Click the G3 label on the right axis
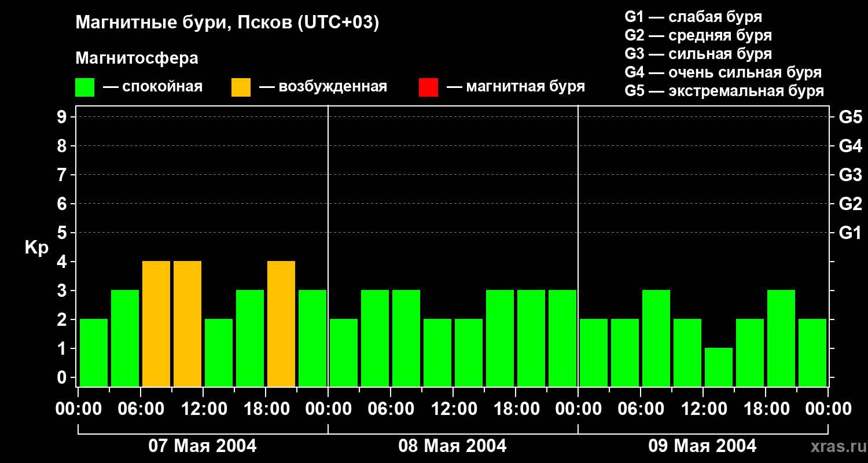The image size is (868, 463). [x=850, y=175]
